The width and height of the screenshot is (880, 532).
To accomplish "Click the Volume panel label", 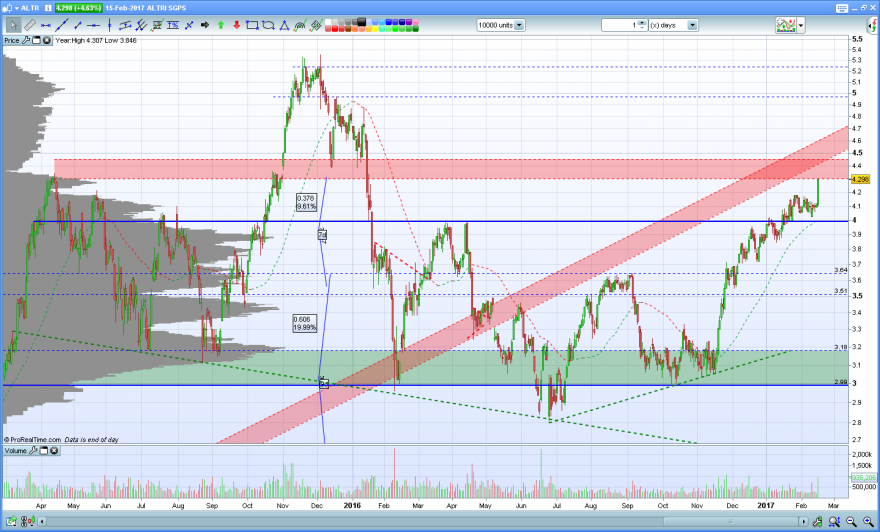I will 16,451.
